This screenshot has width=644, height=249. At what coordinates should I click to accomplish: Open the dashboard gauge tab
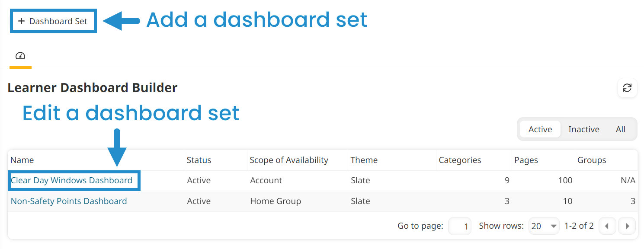click(20, 56)
